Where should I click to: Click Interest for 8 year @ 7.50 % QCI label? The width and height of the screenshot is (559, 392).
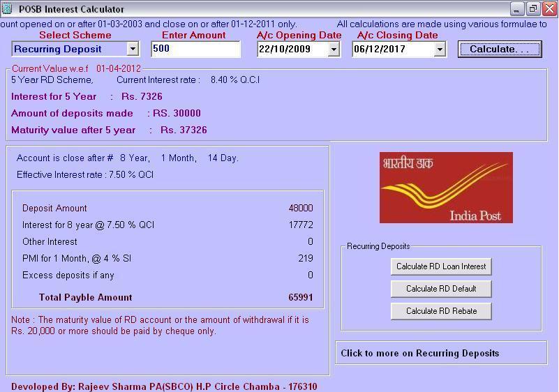coord(88,225)
